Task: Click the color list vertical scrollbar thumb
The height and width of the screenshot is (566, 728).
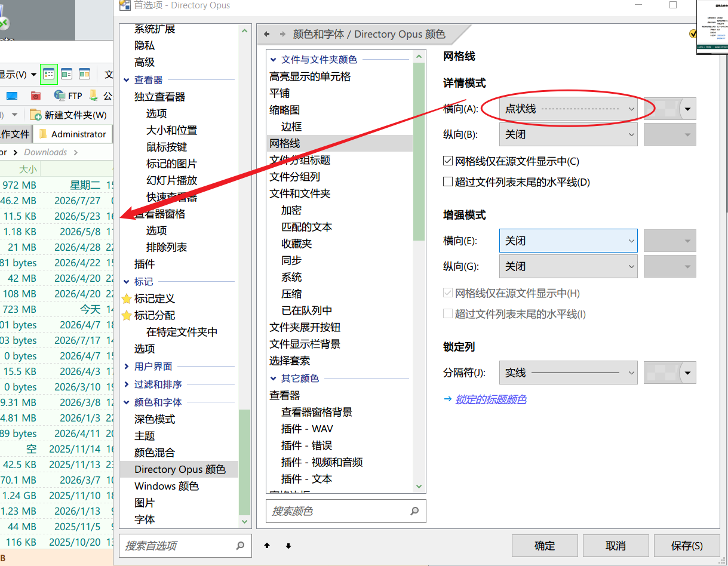Action: coord(419,151)
